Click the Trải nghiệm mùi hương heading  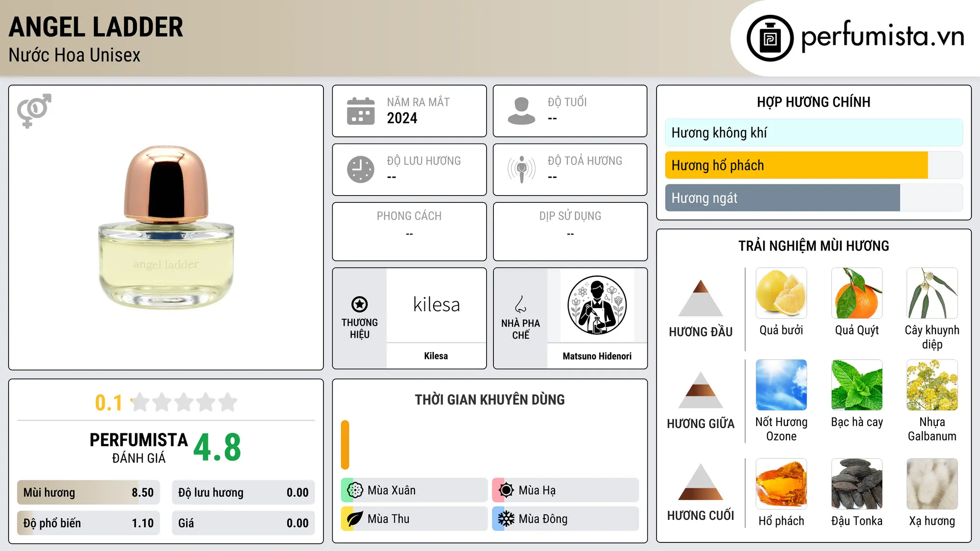point(813,246)
